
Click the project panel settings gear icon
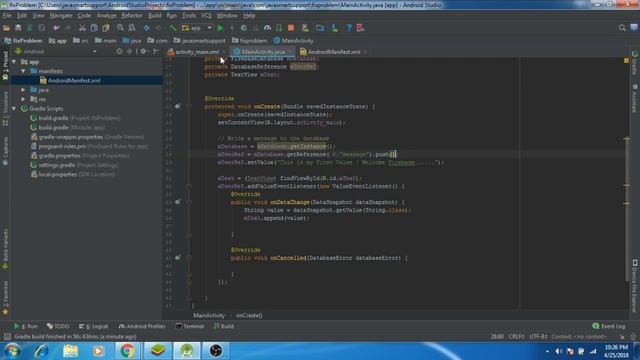[143, 51]
